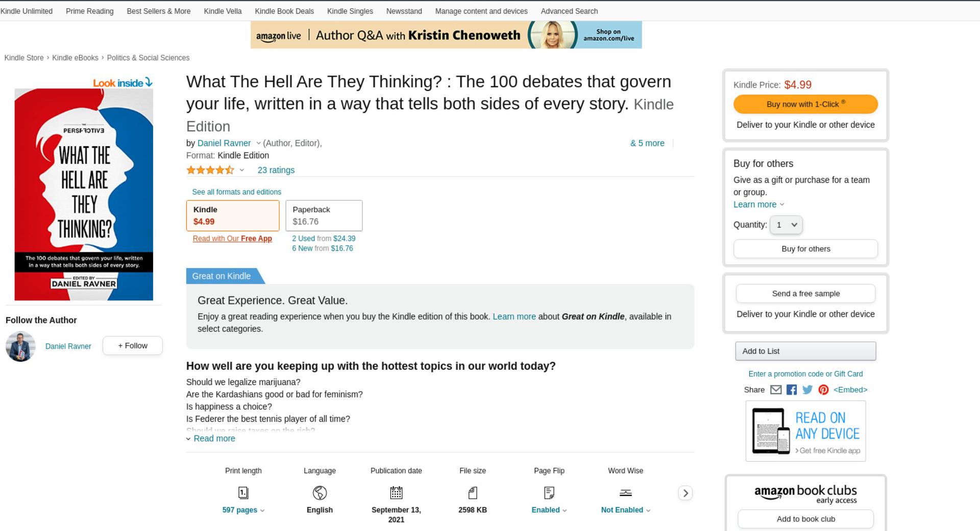Open Newsstand menu item
Viewport: 980px width, 531px height.
click(x=404, y=11)
